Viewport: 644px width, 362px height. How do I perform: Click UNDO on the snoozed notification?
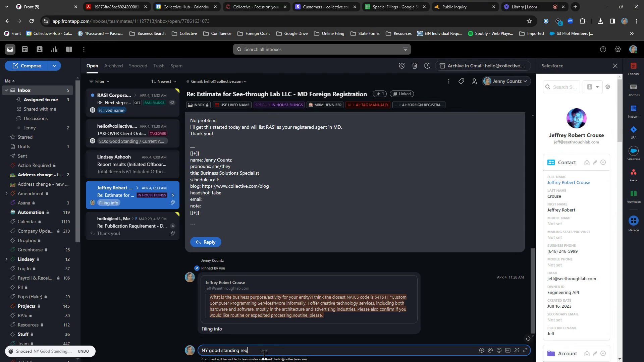[x=83, y=352]
